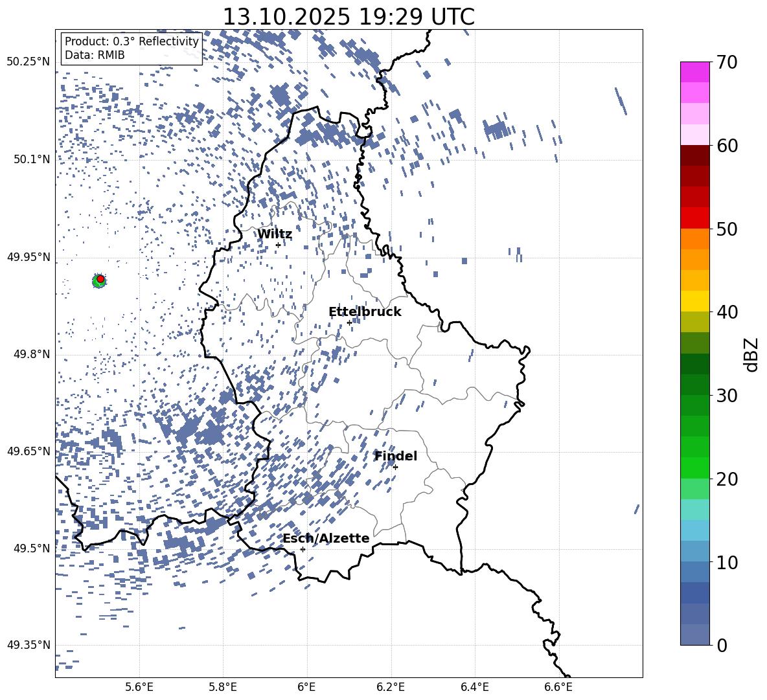Click the 6.4°E longitude label
Viewport: 767px width, 700px height.
[x=474, y=687]
